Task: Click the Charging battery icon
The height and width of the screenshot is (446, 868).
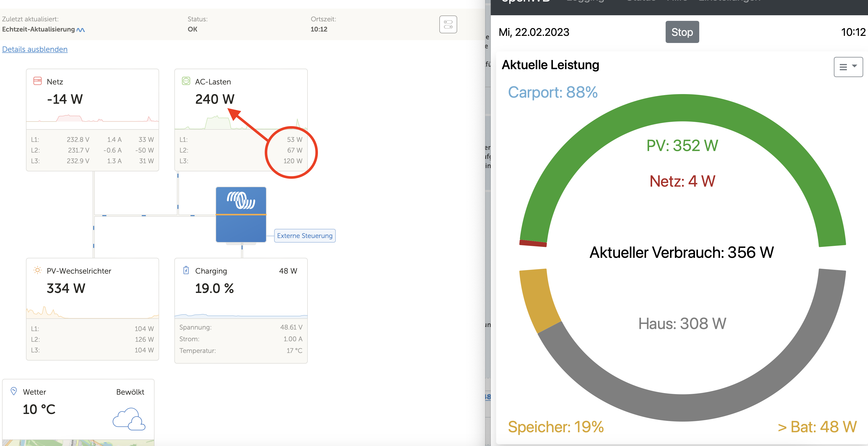Action: (x=186, y=270)
